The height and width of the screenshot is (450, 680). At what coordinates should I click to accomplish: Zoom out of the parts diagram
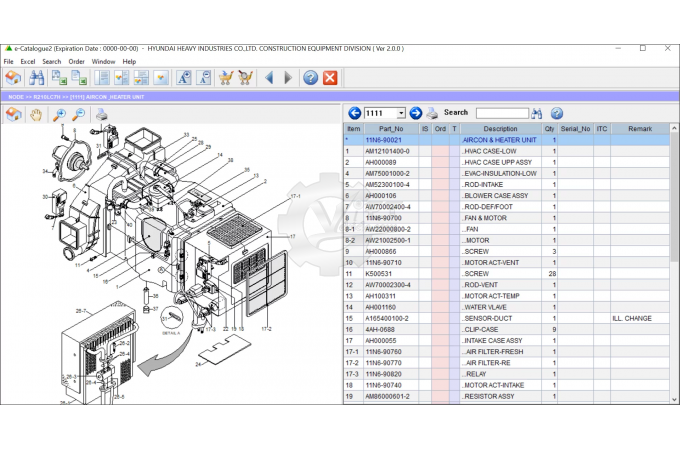[x=78, y=115]
